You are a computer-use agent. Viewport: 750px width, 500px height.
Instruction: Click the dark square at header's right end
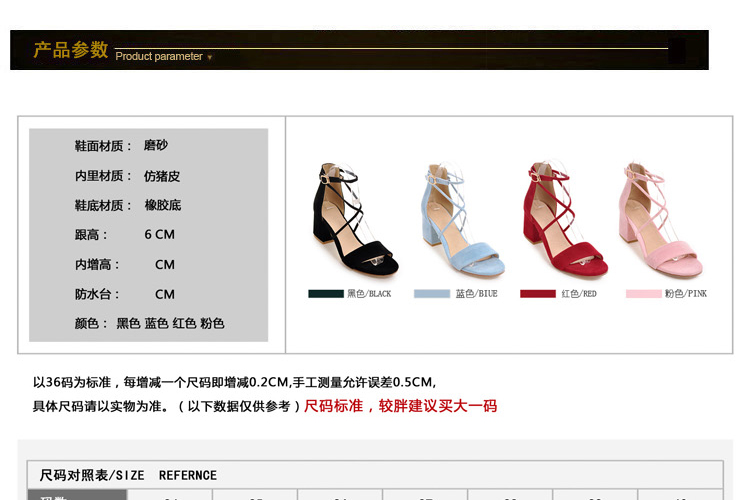coord(677,51)
